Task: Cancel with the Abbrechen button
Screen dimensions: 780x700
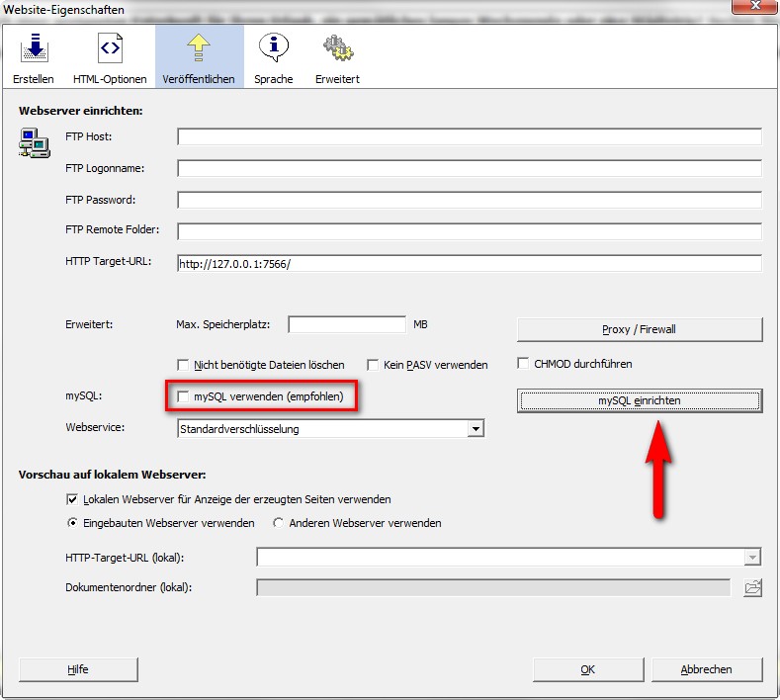Action: coord(706,669)
